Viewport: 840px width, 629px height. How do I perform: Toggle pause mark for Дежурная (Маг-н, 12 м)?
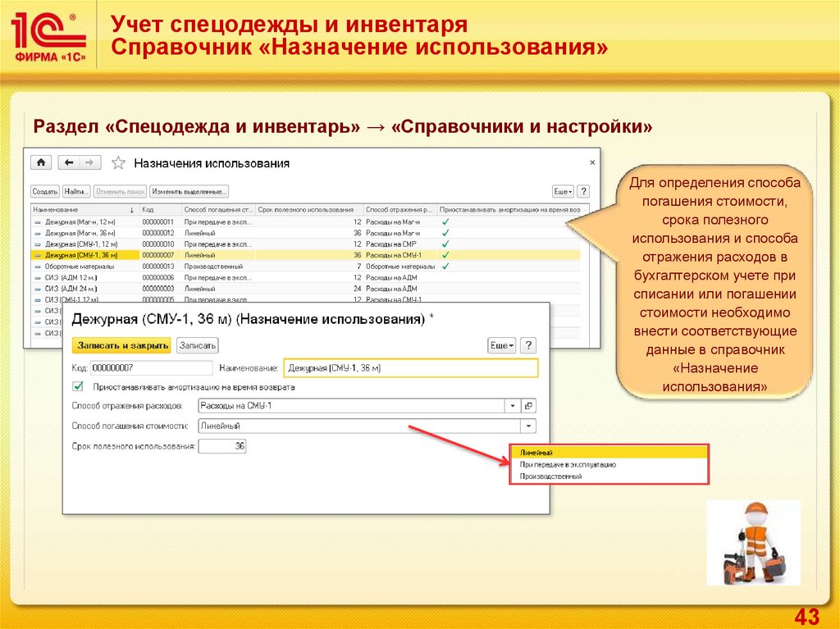point(445,221)
